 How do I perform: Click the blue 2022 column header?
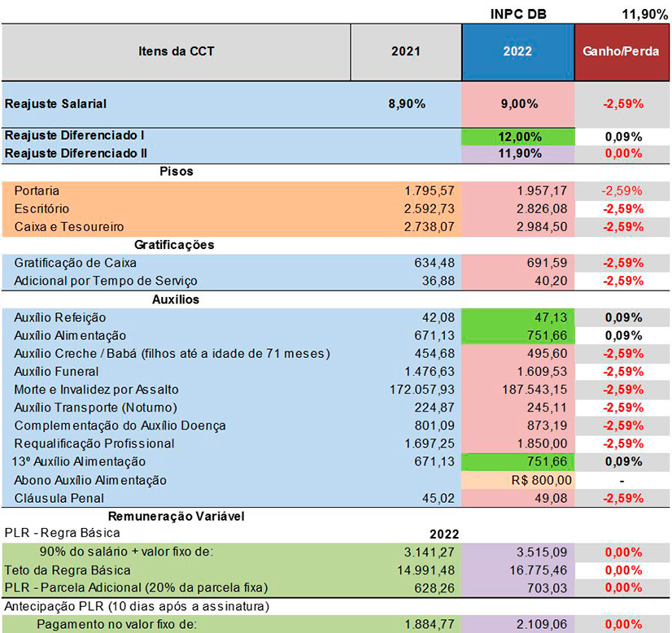point(517,52)
